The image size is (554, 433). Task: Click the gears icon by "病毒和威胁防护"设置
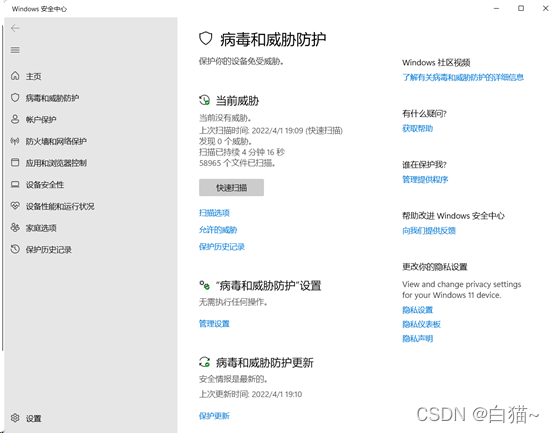click(205, 285)
